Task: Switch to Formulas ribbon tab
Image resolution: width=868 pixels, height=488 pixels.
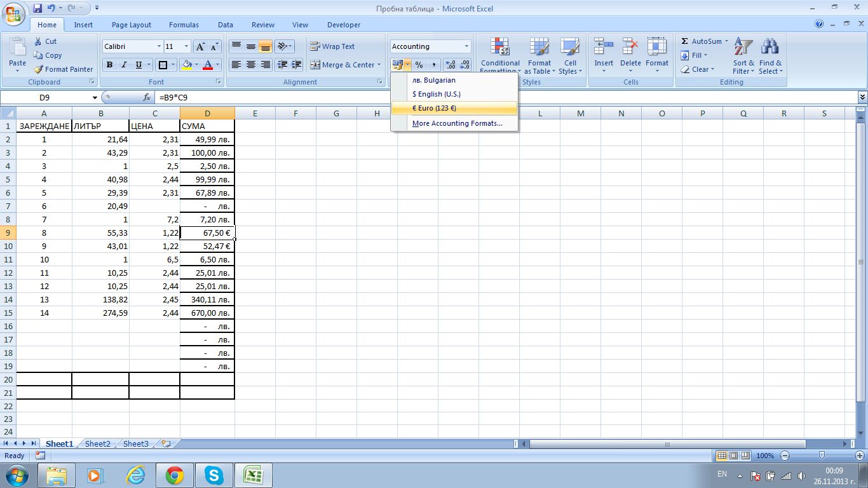Action: click(184, 25)
